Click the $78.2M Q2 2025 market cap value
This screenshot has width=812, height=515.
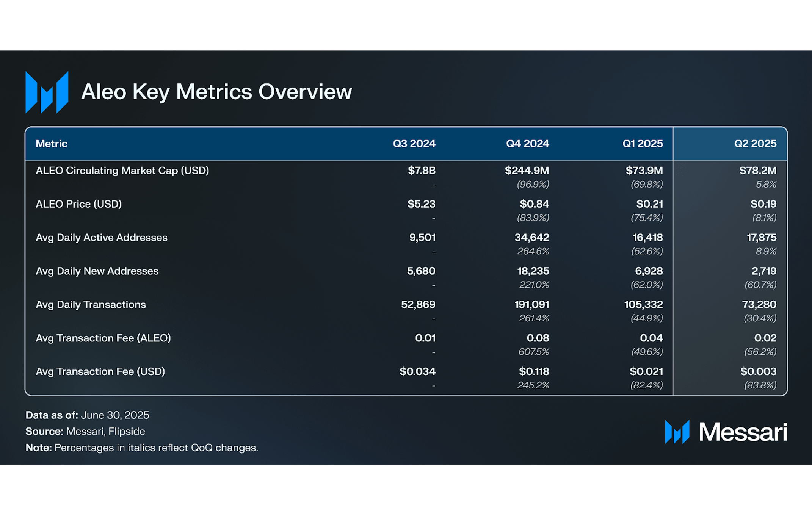757,171
